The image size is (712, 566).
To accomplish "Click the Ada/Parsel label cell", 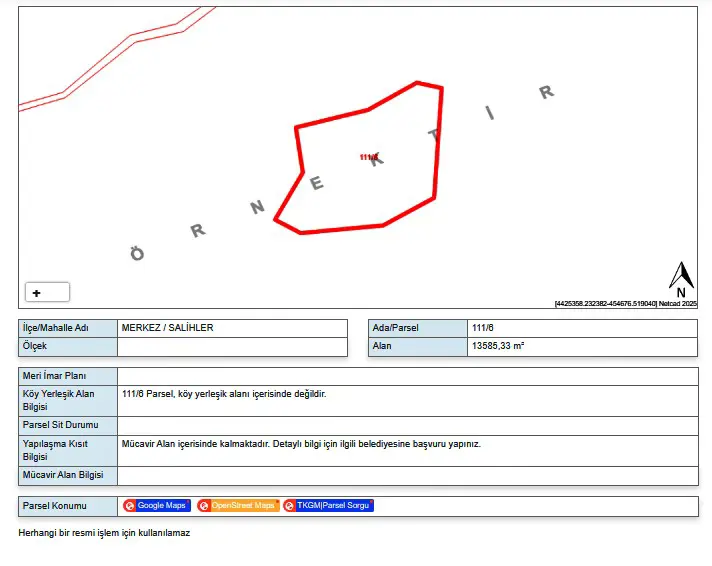I will coord(418,328).
